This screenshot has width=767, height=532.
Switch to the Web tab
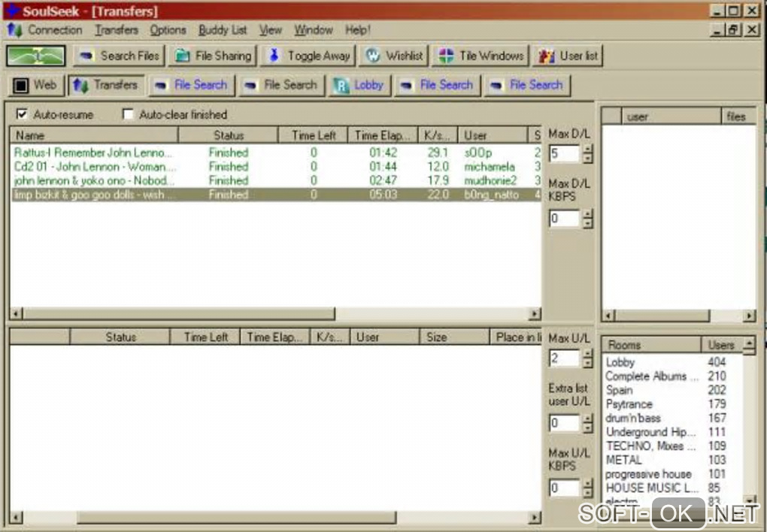point(35,85)
